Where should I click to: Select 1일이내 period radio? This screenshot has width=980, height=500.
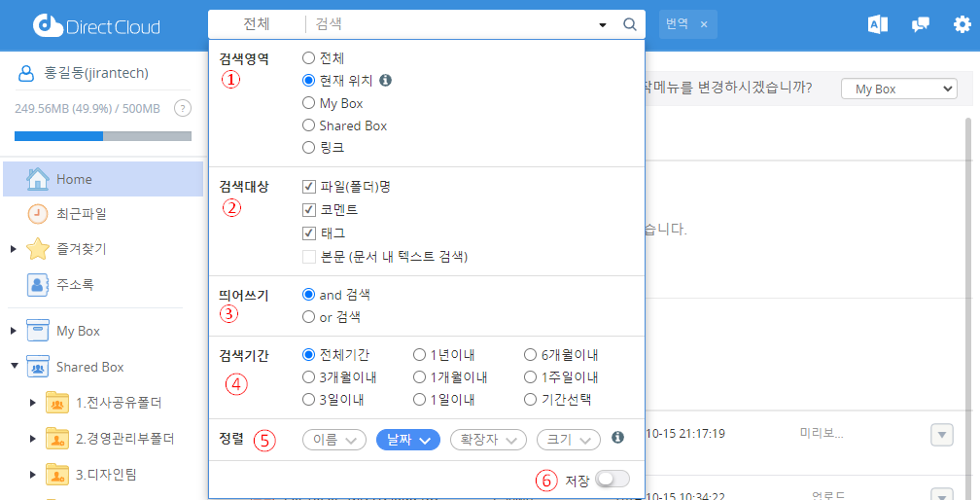tap(419, 399)
